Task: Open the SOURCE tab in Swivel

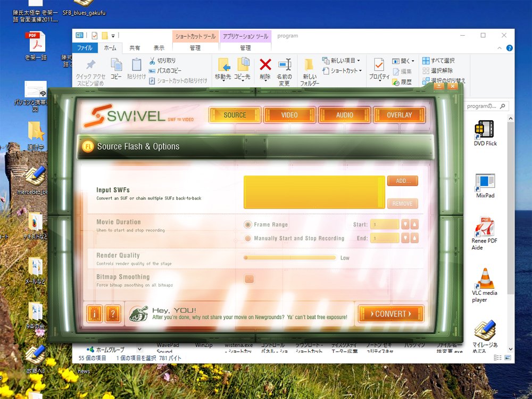Action: (235, 115)
